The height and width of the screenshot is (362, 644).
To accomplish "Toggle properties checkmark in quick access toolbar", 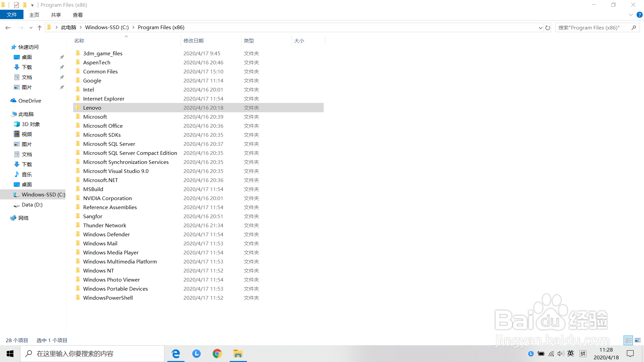I will click(16, 5).
